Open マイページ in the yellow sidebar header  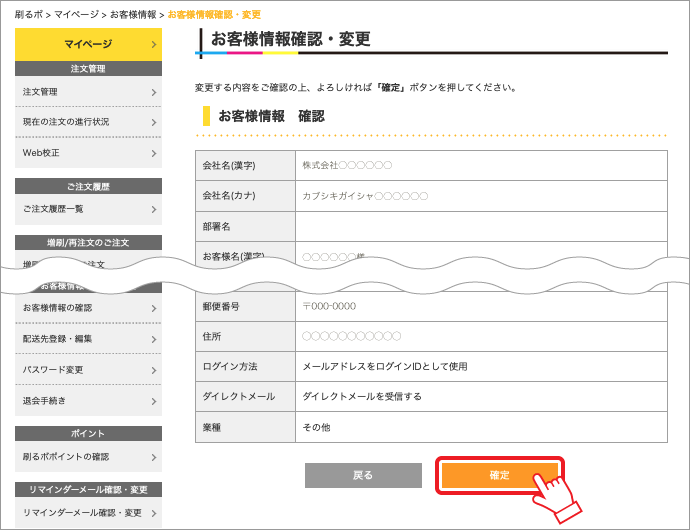tap(88, 44)
